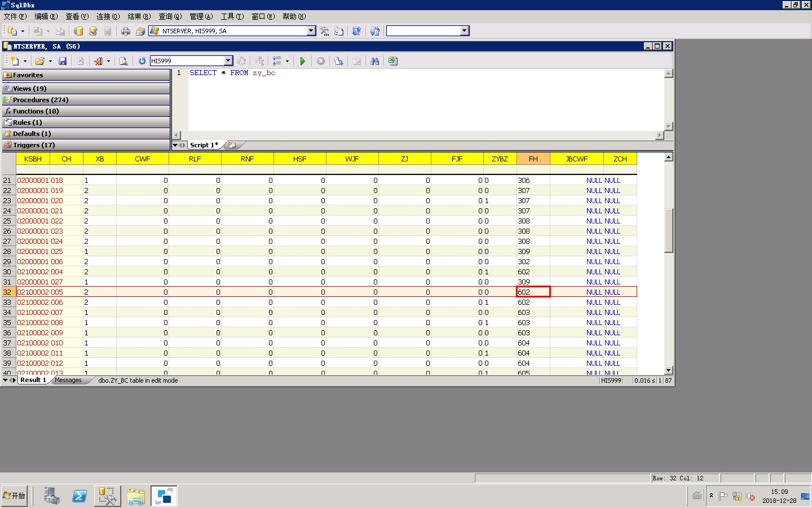Click the CWF column header

143,159
